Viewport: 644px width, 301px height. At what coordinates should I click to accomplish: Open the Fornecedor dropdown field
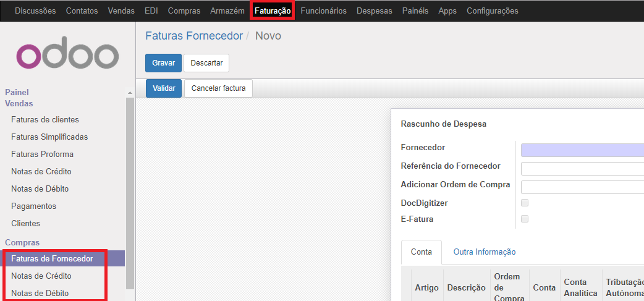pos(582,150)
